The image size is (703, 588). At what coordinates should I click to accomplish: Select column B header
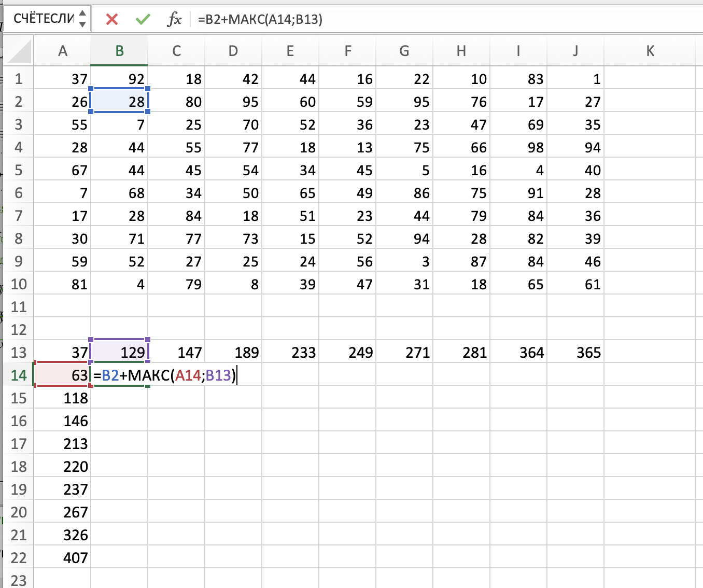119,51
